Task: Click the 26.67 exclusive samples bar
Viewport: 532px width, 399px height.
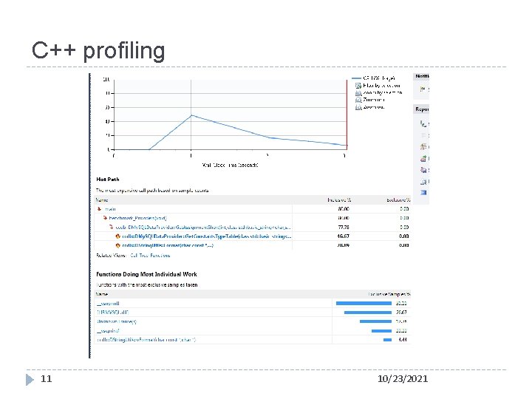Action: pyautogui.click(x=368, y=313)
